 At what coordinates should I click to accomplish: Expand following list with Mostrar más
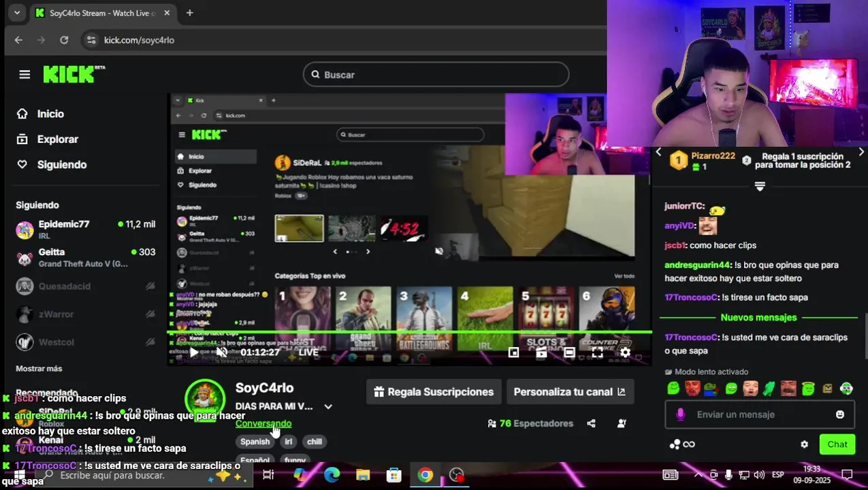tap(39, 368)
